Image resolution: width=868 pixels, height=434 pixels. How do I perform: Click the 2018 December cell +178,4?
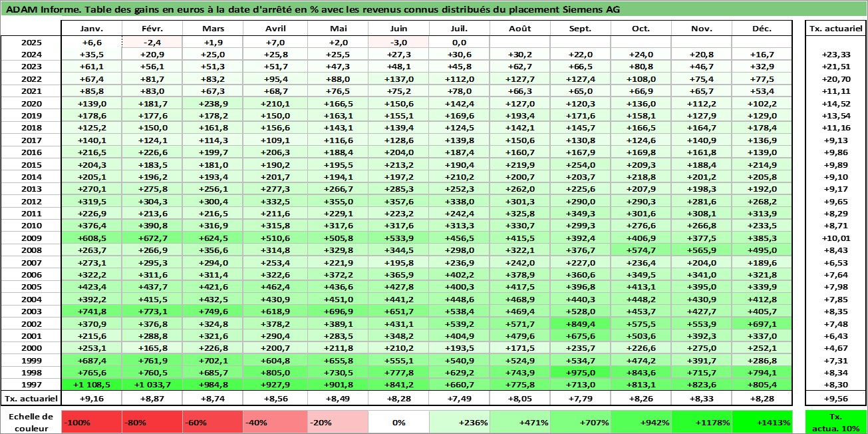point(762,128)
